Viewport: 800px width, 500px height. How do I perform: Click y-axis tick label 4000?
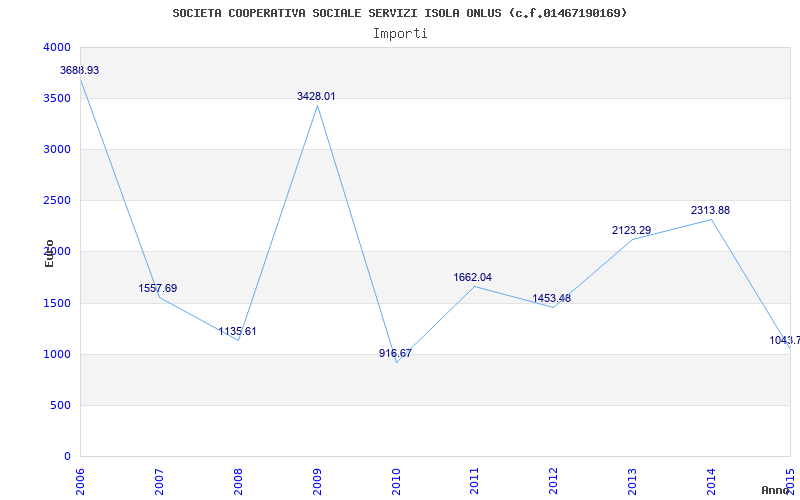tap(57, 47)
